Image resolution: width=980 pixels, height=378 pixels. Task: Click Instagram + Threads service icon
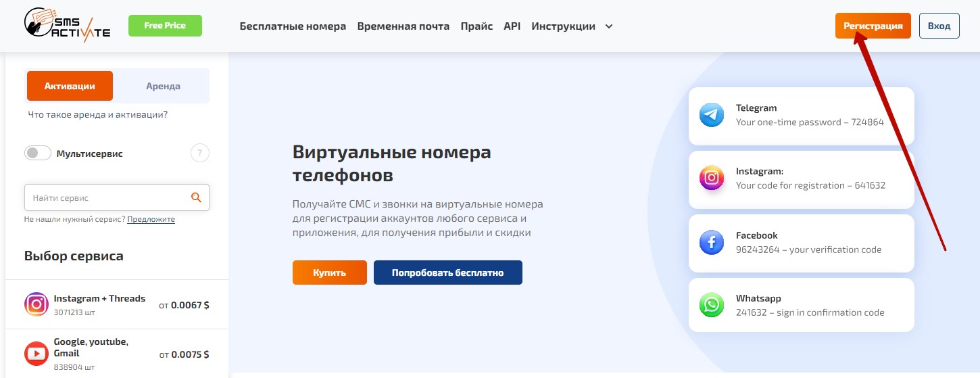[36, 304]
